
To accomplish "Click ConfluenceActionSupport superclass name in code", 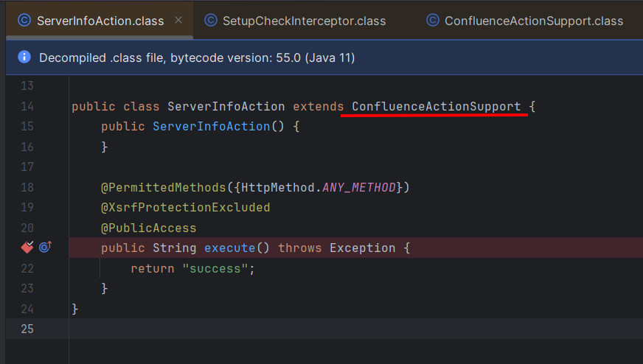I will click(x=437, y=107).
